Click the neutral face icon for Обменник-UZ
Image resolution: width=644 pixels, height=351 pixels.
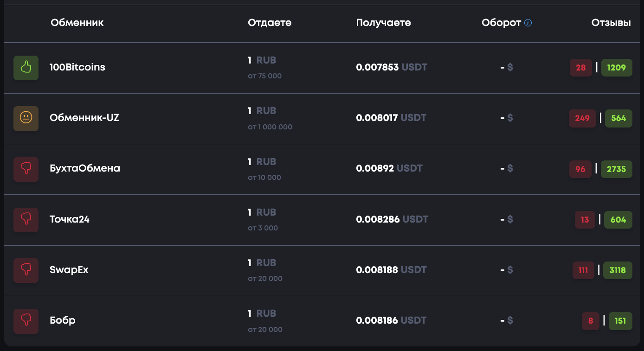[26, 118]
